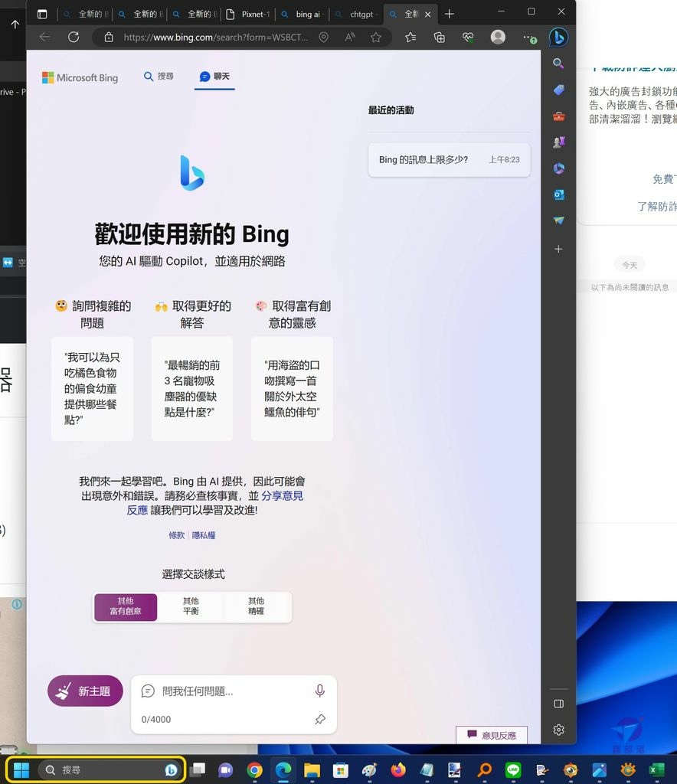Open Microsoft Store from the taskbar
The height and width of the screenshot is (784, 677).
(341, 770)
